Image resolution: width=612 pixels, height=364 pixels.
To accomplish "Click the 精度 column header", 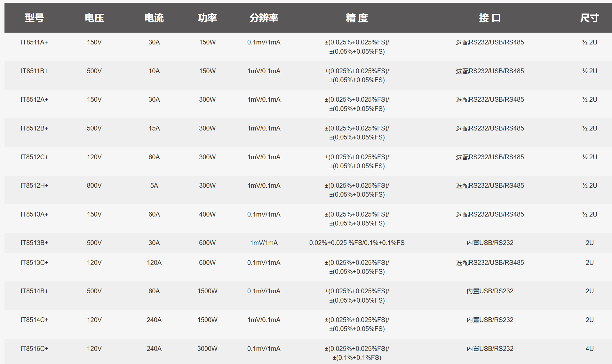I will (x=357, y=18).
